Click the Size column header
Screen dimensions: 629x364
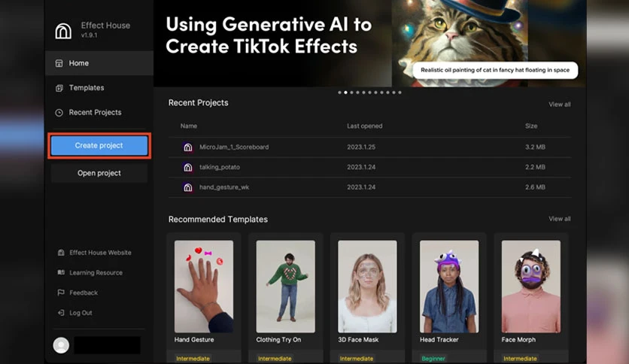point(531,126)
